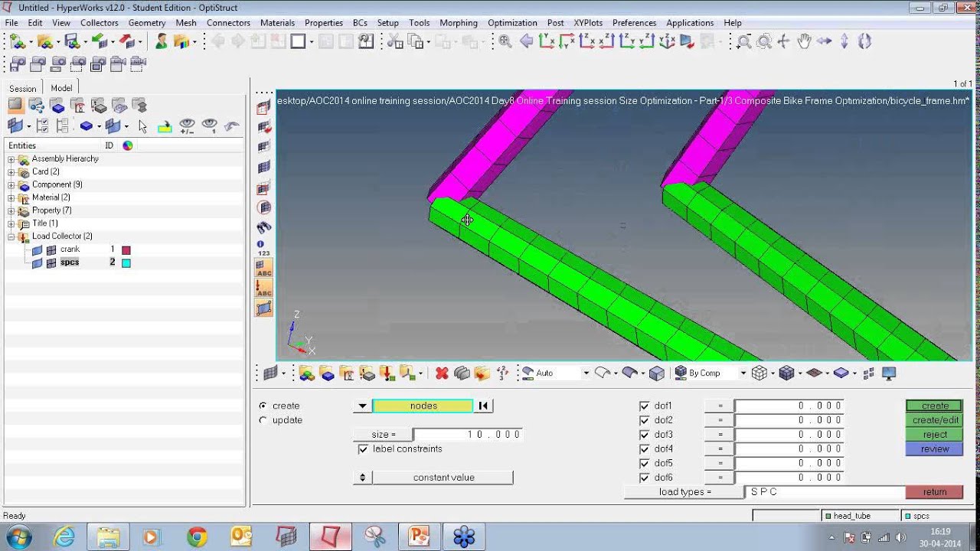The width and height of the screenshot is (980, 551).
Task: Click the create/edit button
Action: [x=934, y=420]
